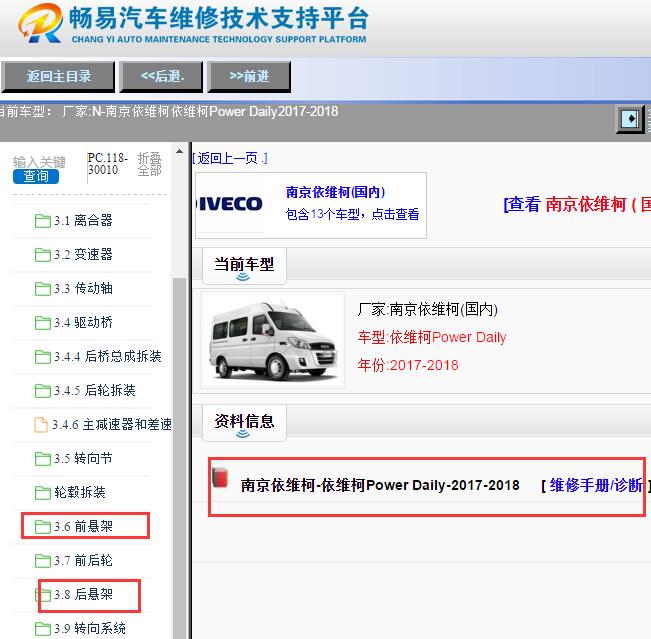Click folder icon beside 3.2 变速器

coord(43,255)
